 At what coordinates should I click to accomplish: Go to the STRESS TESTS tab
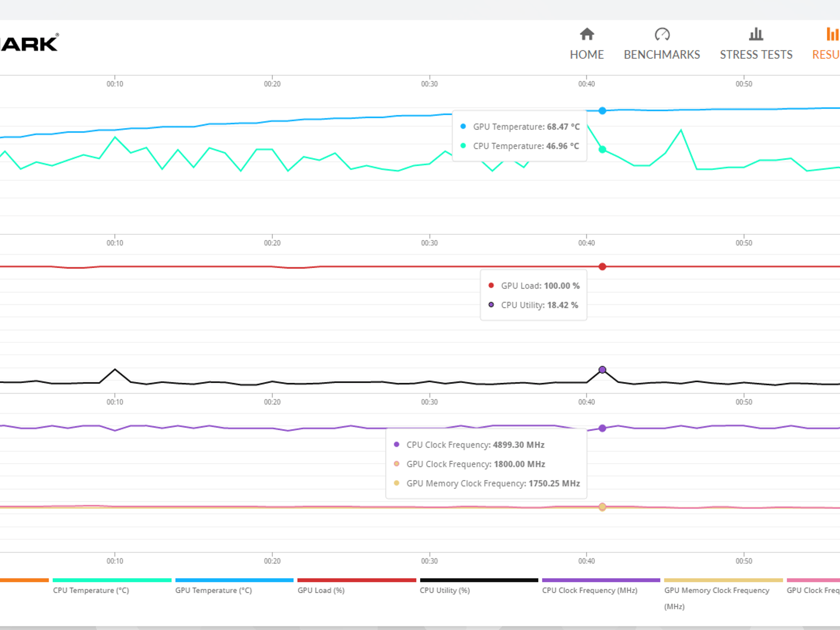tap(756, 55)
